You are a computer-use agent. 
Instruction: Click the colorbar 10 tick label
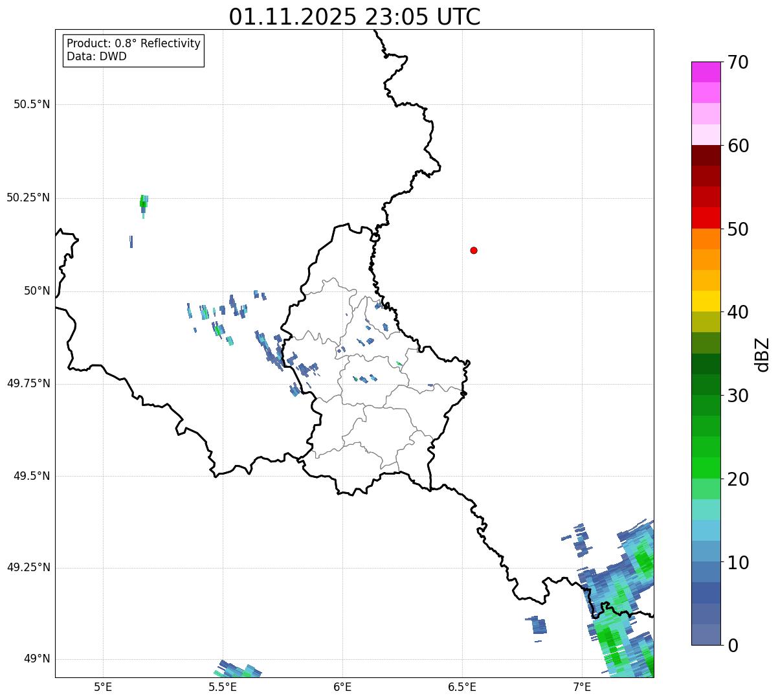738,562
